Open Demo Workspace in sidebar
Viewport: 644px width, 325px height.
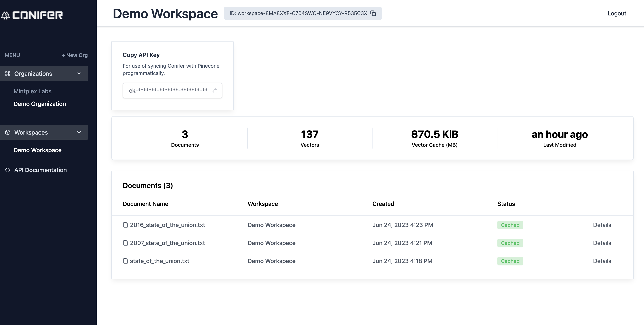pyautogui.click(x=37, y=150)
